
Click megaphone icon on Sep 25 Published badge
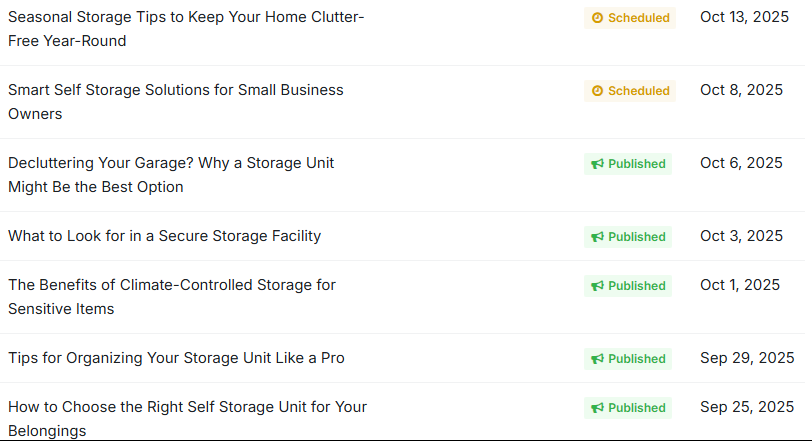(x=597, y=408)
